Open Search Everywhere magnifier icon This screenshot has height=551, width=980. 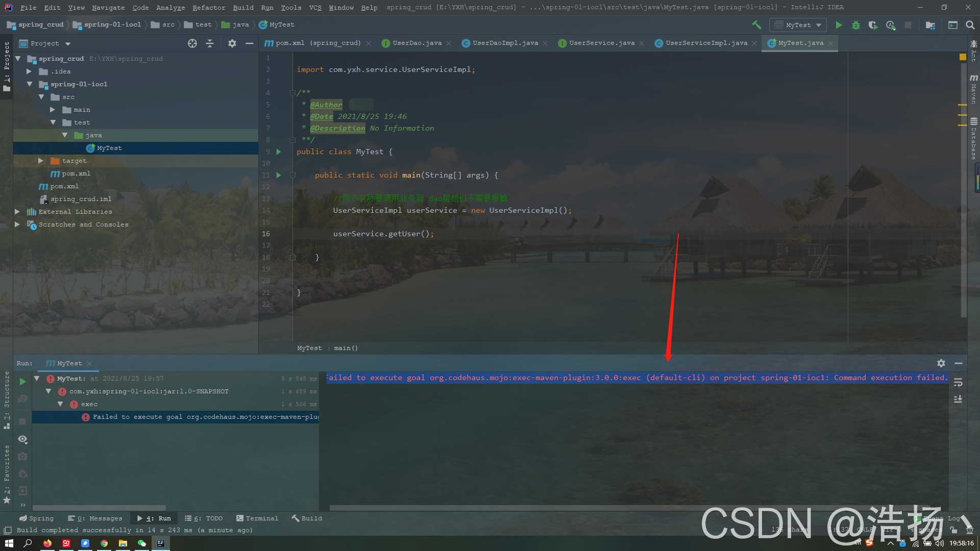click(970, 25)
